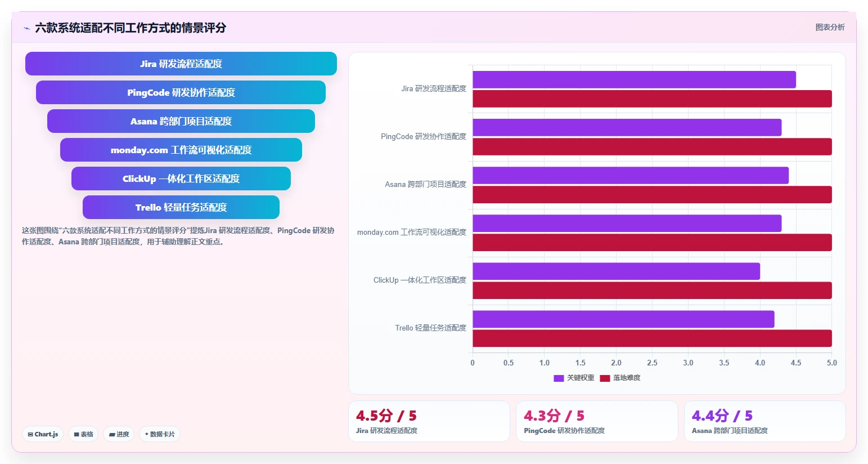Click the red Trello 落地难度 bar
The image size is (868, 464).
652,338
